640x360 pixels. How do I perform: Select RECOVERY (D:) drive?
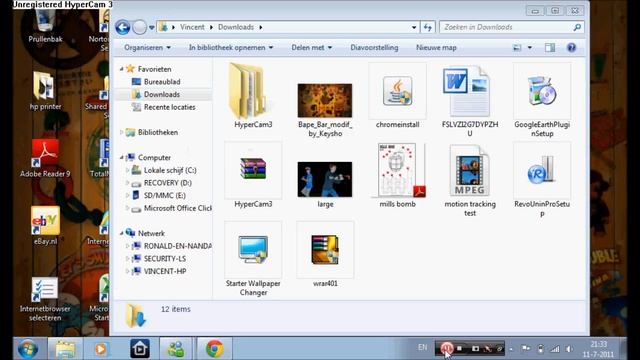pyautogui.click(x=167, y=183)
